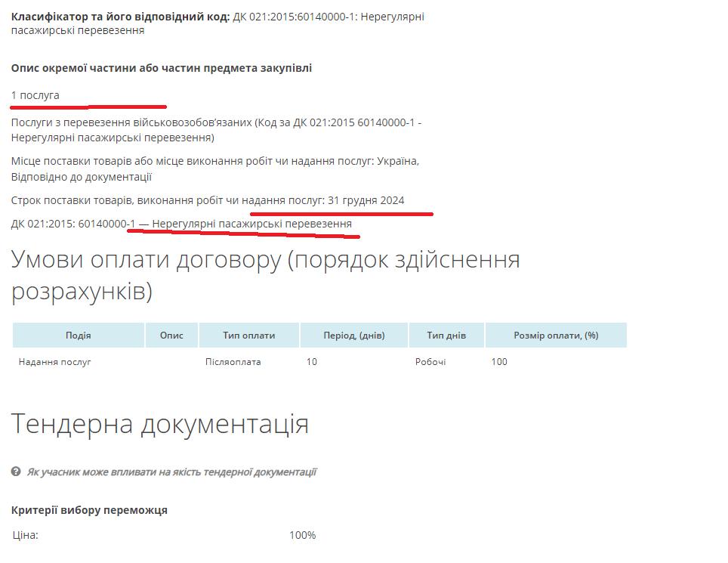The image size is (728, 563).
Task: Click the '1 послуга' text
Action: tap(35, 95)
